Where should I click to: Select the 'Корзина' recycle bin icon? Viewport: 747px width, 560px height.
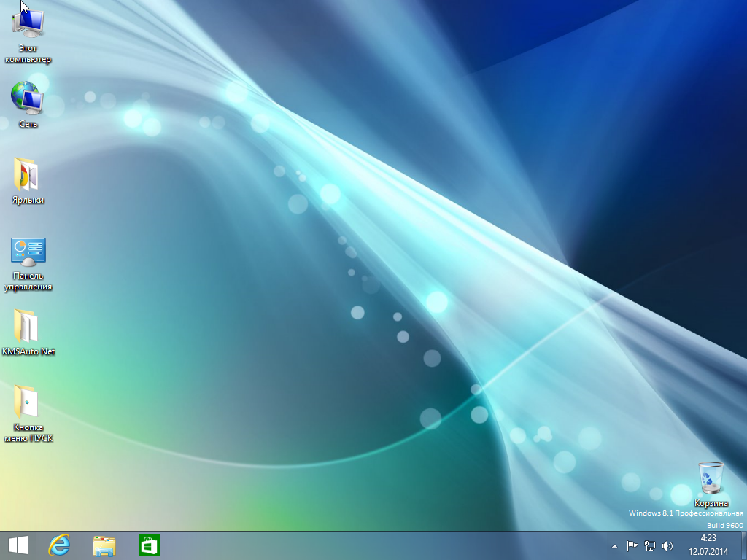[x=711, y=478]
